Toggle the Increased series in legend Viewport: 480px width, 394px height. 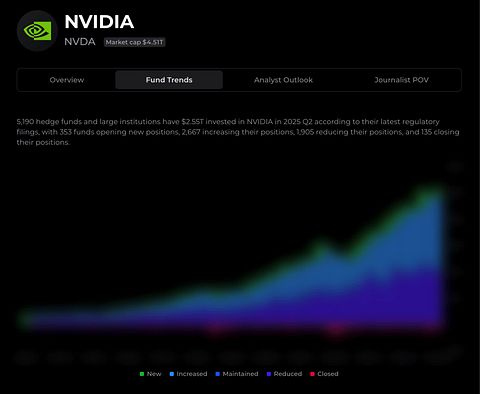(188, 374)
